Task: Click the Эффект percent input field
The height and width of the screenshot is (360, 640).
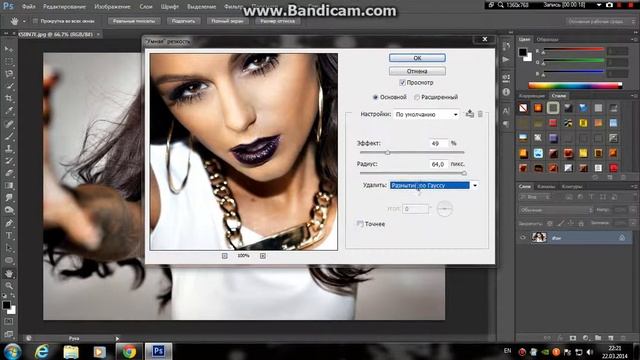Action: [x=439, y=143]
